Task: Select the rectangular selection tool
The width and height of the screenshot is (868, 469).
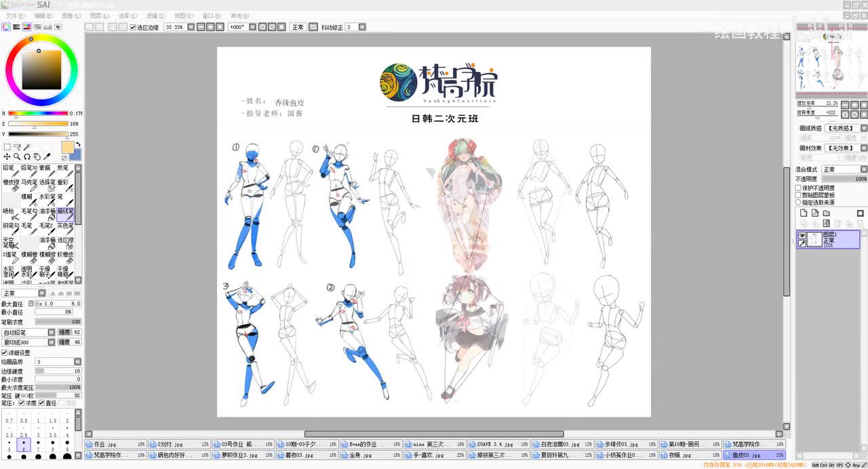Action: pyautogui.click(x=7, y=147)
